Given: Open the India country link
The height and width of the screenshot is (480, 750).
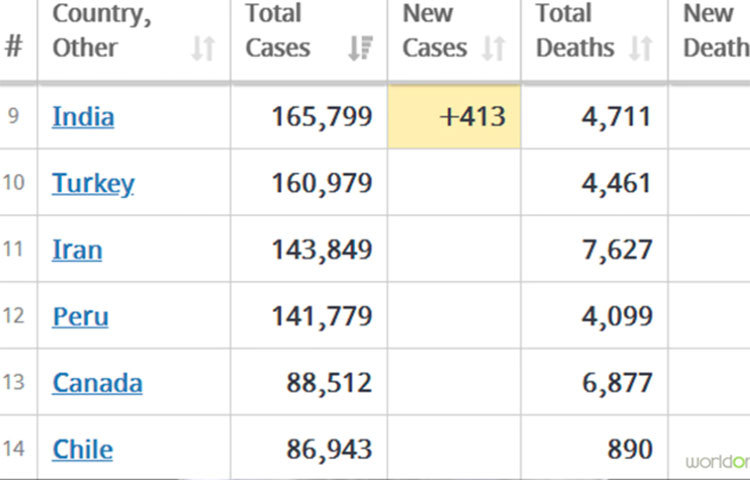Looking at the screenshot, I should pyautogui.click(x=83, y=117).
